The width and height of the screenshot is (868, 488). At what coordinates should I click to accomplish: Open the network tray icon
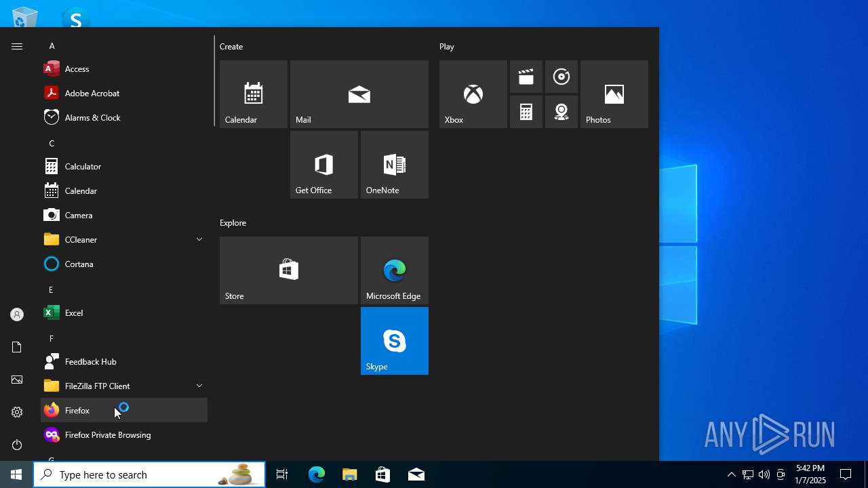click(x=748, y=474)
